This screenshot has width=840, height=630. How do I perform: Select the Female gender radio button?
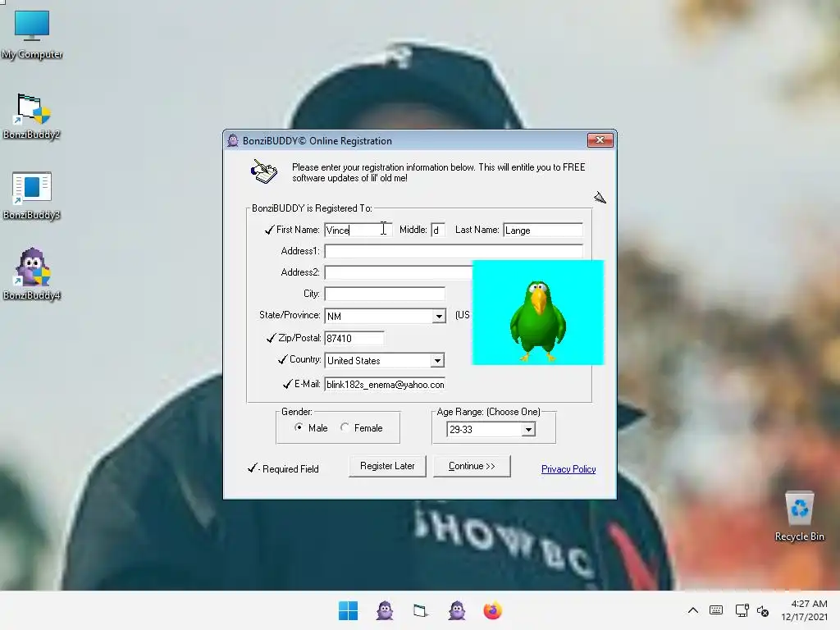[x=345, y=427]
